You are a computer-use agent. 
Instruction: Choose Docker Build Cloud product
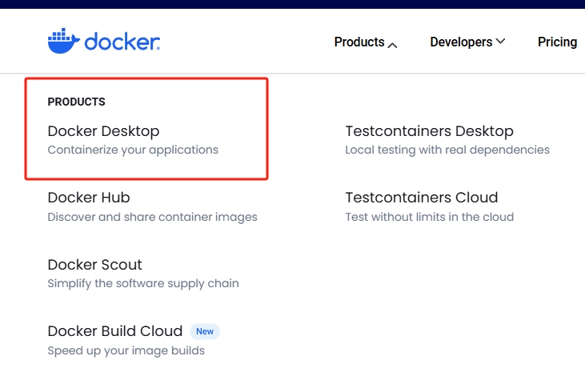click(x=115, y=331)
